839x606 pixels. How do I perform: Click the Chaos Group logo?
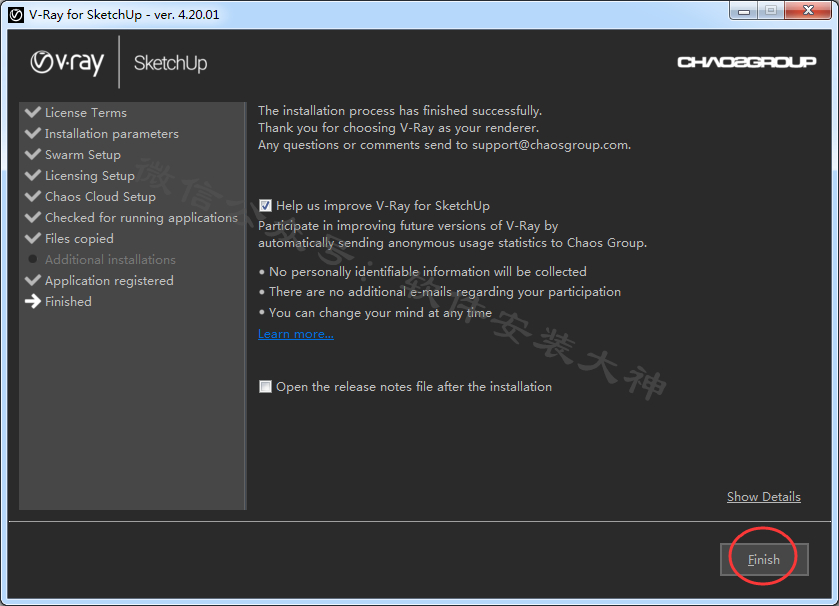coord(746,63)
